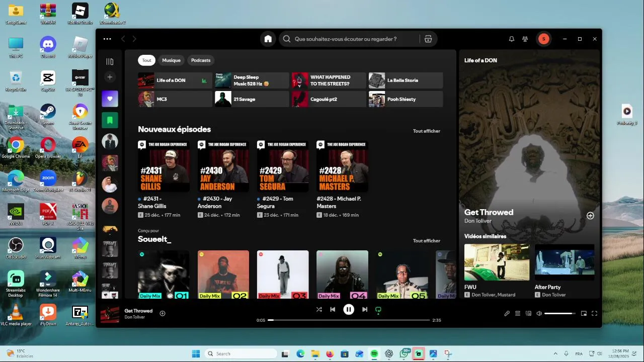This screenshot has width=644, height=362.
Task: Open Steam desktop shortcut
Action: click(x=48, y=114)
